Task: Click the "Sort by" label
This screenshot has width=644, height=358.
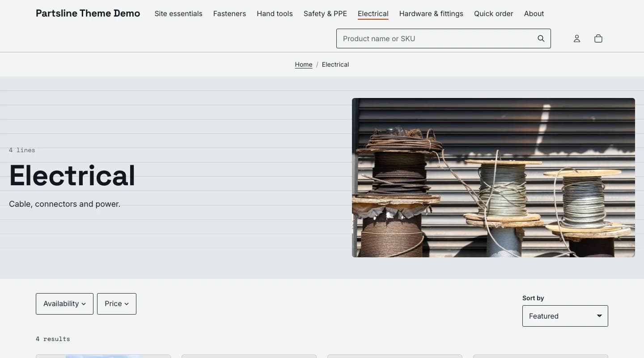Action: pyautogui.click(x=533, y=298)
